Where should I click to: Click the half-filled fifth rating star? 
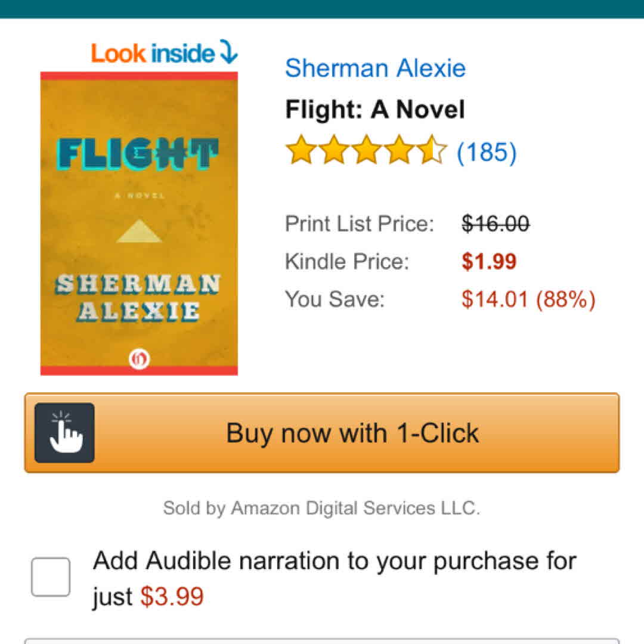tap(432, 150)
